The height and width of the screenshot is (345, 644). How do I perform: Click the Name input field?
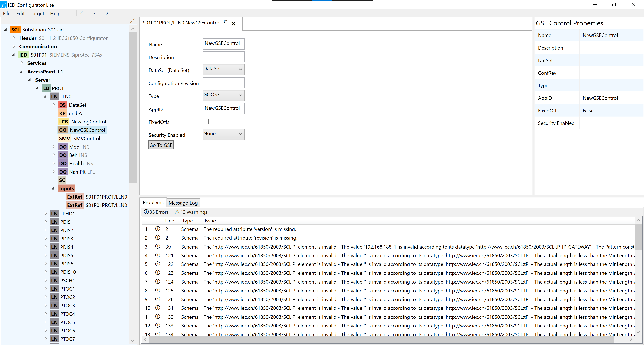point(223,44)
